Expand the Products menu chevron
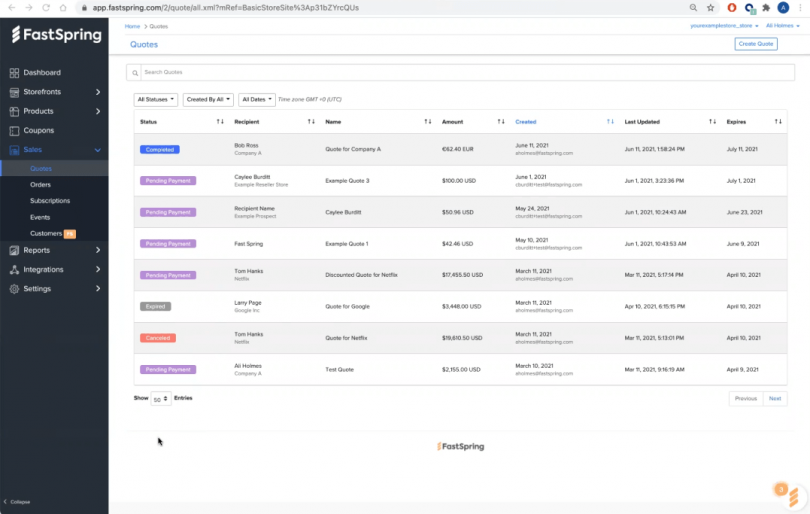The height and width of the screenshot is (514, 810). 98,111
